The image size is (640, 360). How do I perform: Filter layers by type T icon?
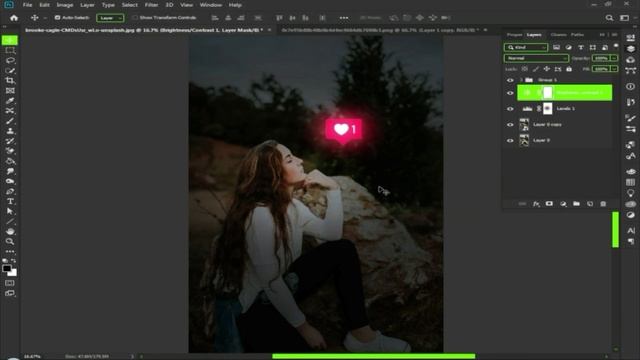[581, 47]
